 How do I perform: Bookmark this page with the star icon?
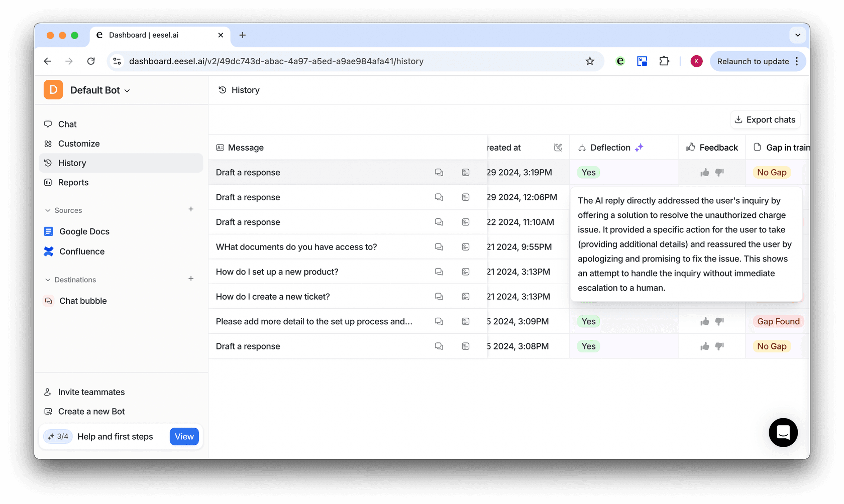point(590,61)
